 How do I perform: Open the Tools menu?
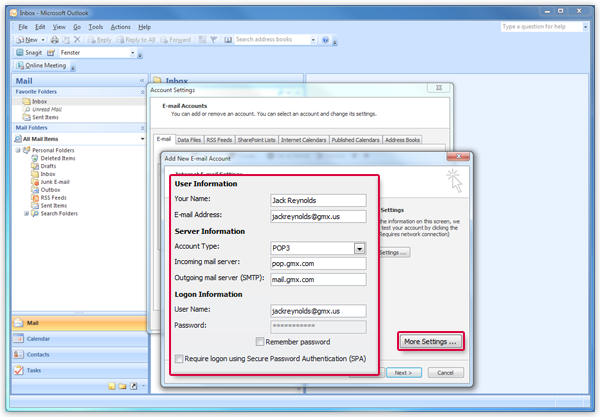(x=96, y=27)
